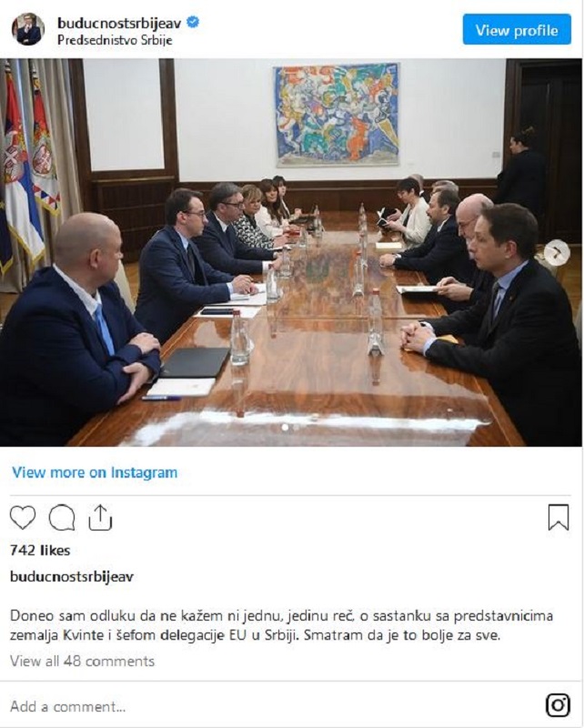Screen dimensions: 584x728
Task: Click buducnostsrbijeav username above caption
Action: pyautogui.click(x=72, y=577)
